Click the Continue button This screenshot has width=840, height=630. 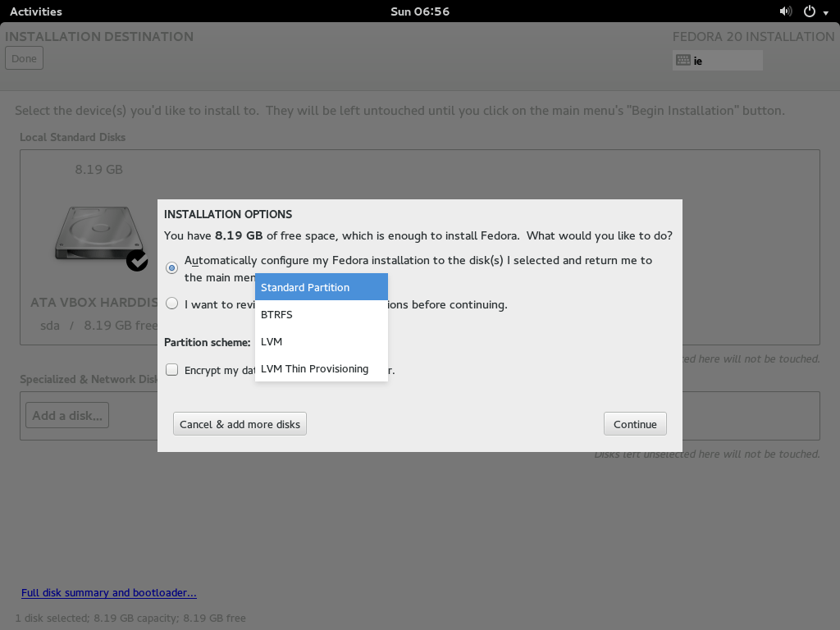(636, 424)
